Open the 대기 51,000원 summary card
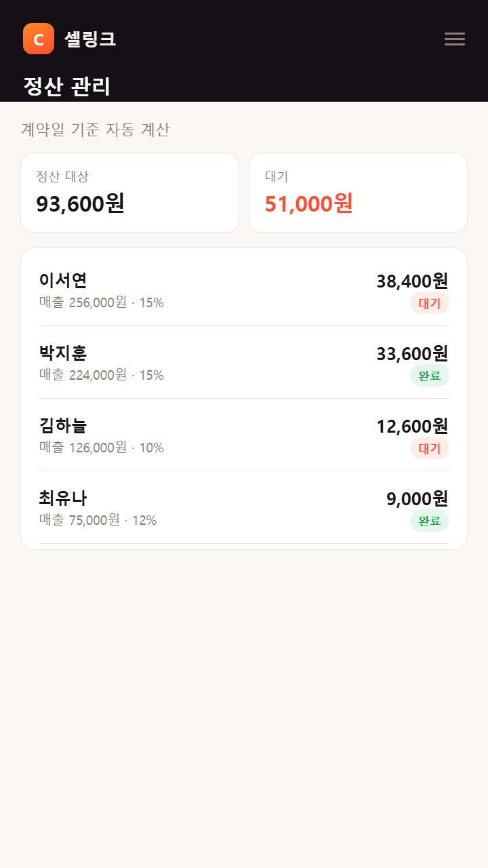 pos(358,193)
